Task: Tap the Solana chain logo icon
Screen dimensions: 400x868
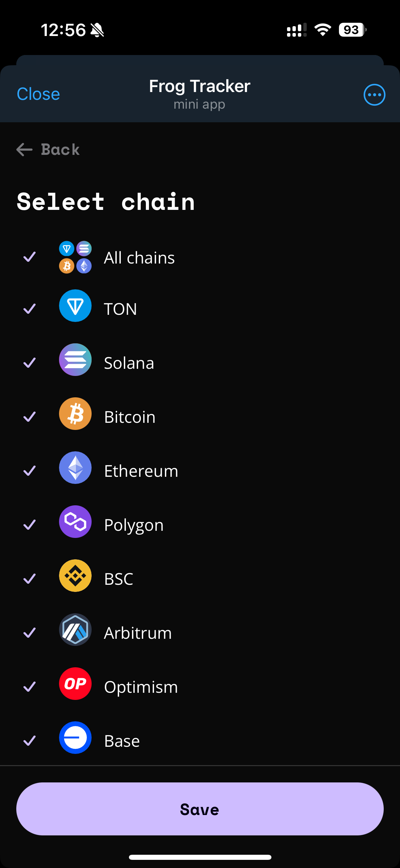Action: [x=75, y=360]
